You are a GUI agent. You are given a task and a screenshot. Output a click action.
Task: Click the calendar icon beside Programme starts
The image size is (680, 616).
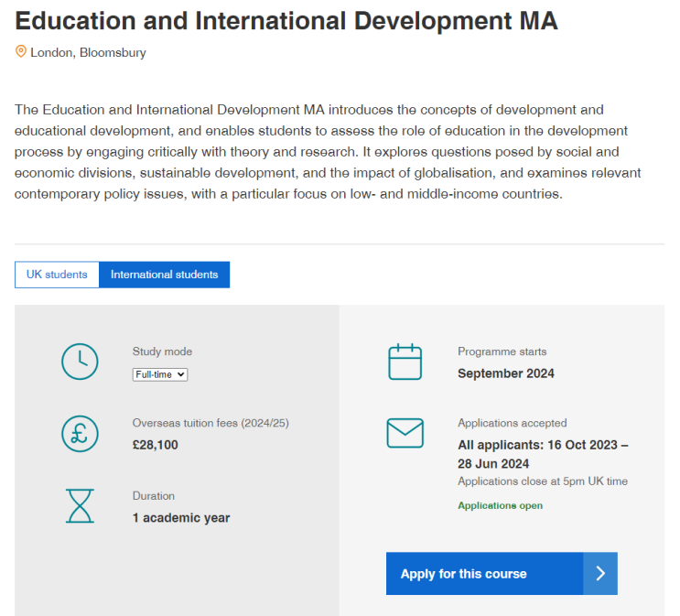[x=405, y=362]
